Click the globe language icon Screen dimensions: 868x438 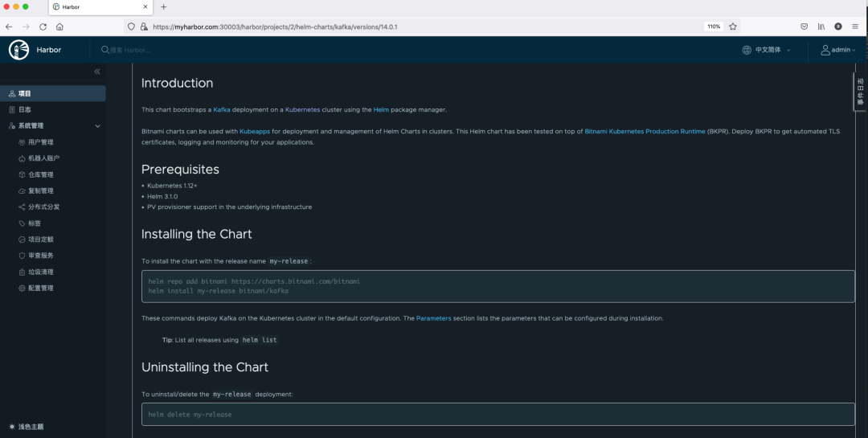coord(747,50)
